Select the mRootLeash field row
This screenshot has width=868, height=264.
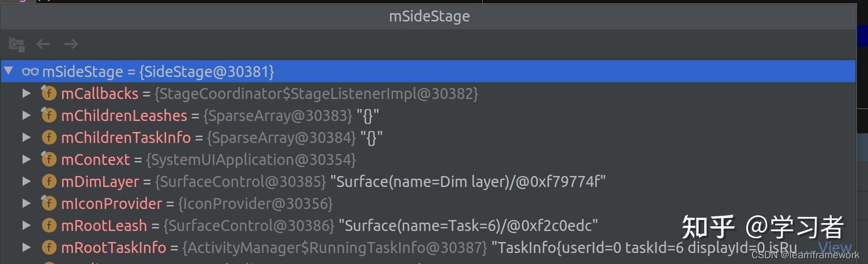(x=104, y=226)
